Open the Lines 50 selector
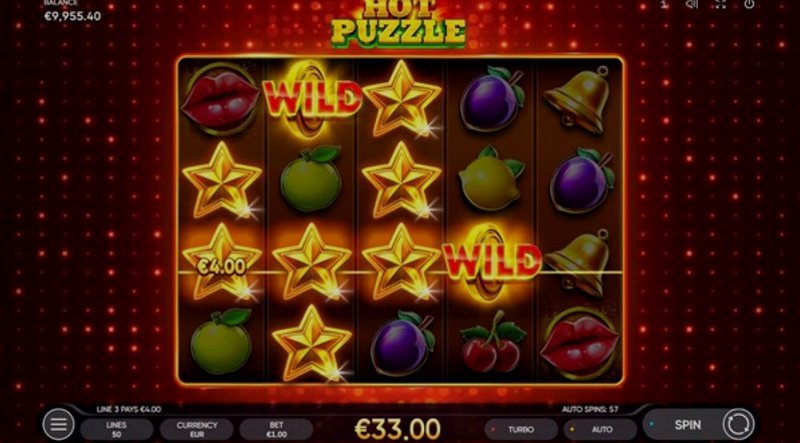 click(116, 429)
